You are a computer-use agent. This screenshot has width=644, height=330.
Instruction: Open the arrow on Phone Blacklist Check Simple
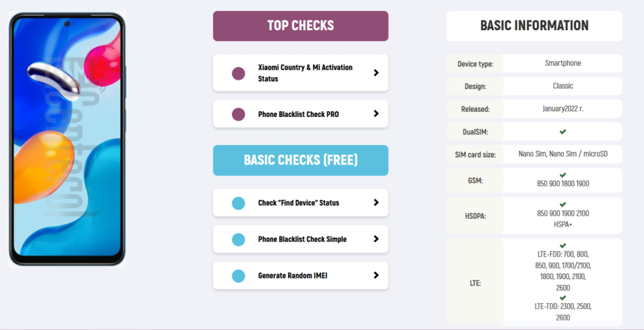click(376, 239)
